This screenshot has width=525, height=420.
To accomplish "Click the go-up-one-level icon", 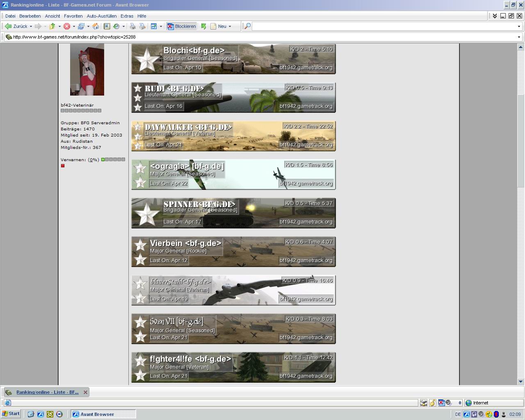I will coord(52,26).
